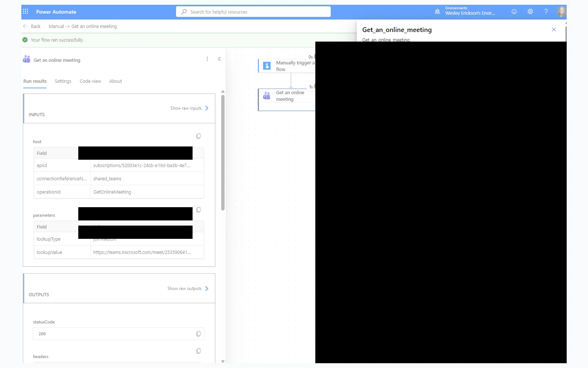Click the green success checkmark icon
The width and height of the screenshot is (588, 368).
point(25,40)
